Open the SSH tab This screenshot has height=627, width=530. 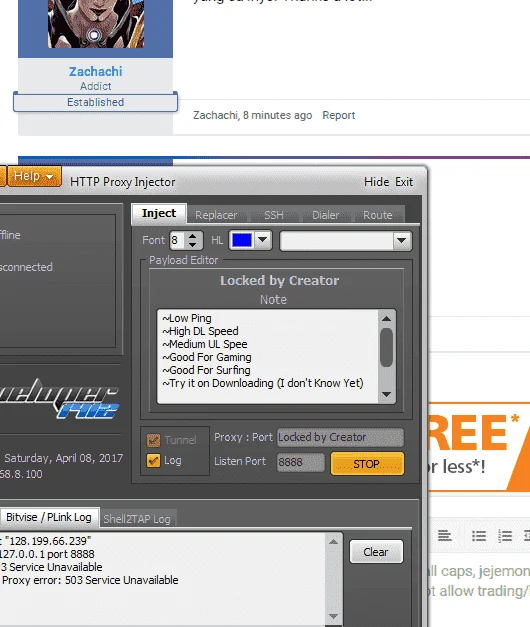coord(274,215)
